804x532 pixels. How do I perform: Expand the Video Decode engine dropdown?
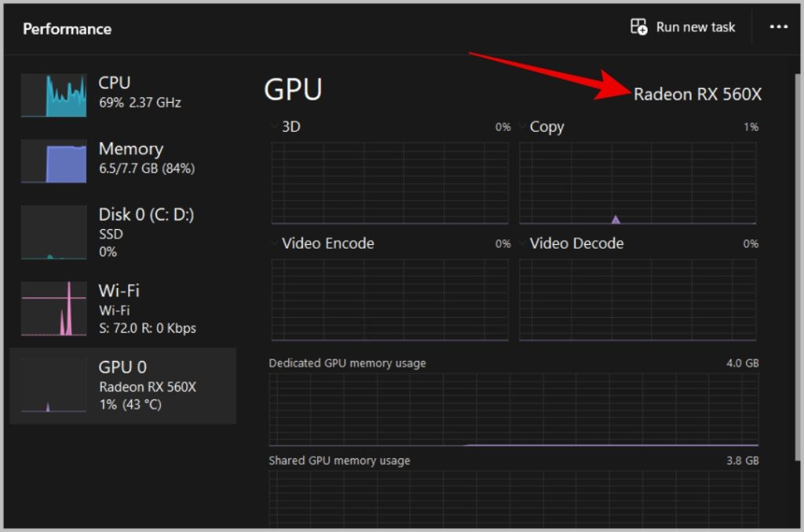coord(522,243)
